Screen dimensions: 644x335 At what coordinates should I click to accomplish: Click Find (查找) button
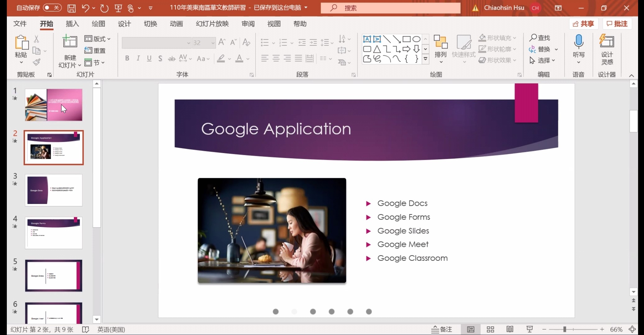[540, 38]
